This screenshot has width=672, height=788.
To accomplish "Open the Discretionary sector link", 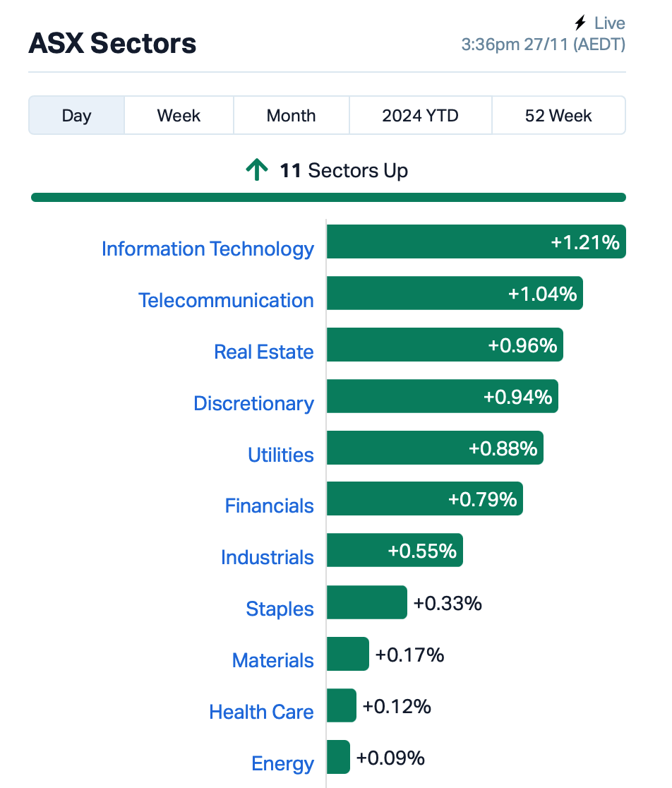I will click(253, 404).
